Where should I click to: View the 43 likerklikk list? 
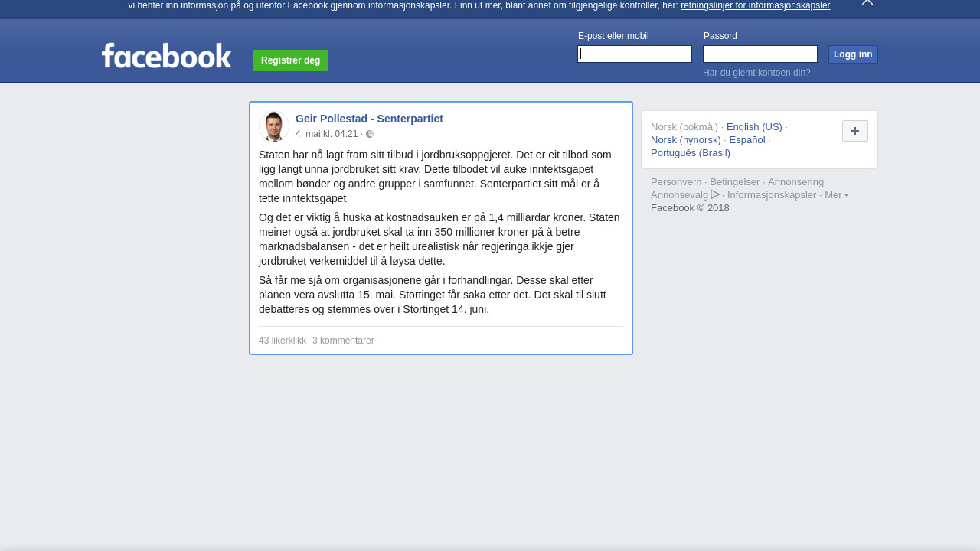[283, 341]
